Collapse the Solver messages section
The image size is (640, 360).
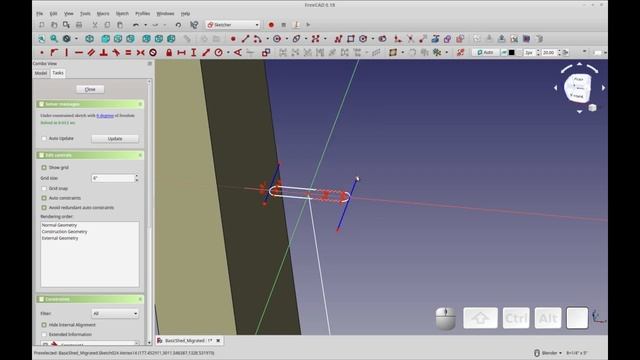[x=140, y=104]
